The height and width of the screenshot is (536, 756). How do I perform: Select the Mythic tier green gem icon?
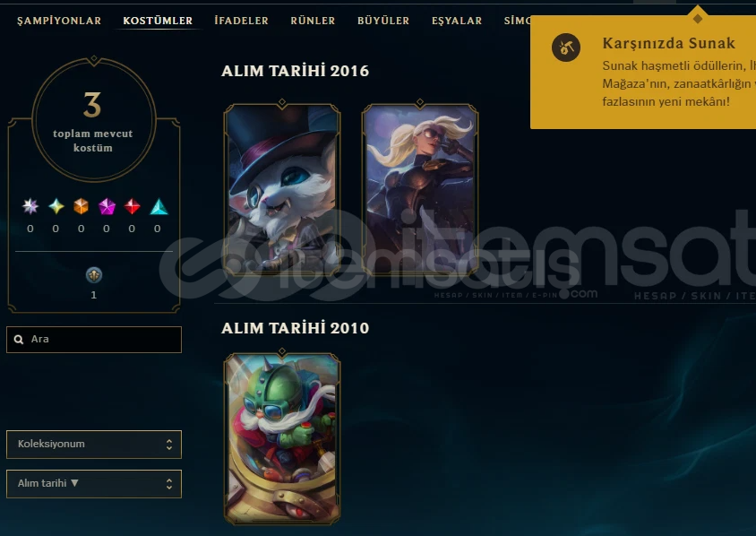click(56, 206)
